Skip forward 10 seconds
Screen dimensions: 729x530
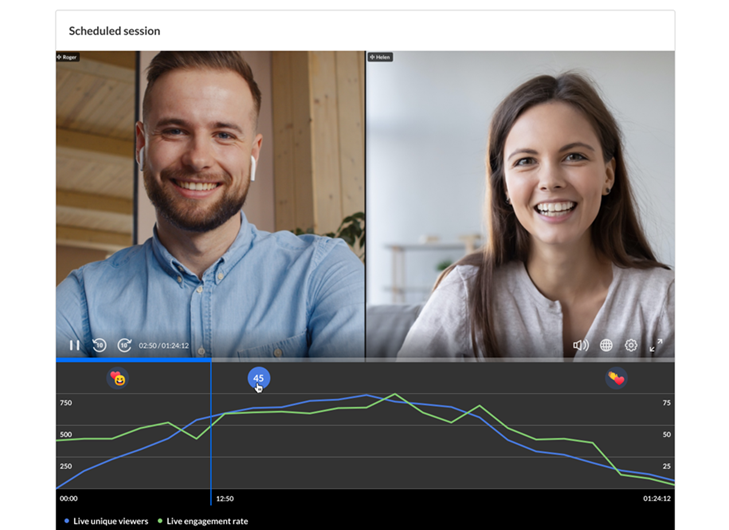(124, 345)
